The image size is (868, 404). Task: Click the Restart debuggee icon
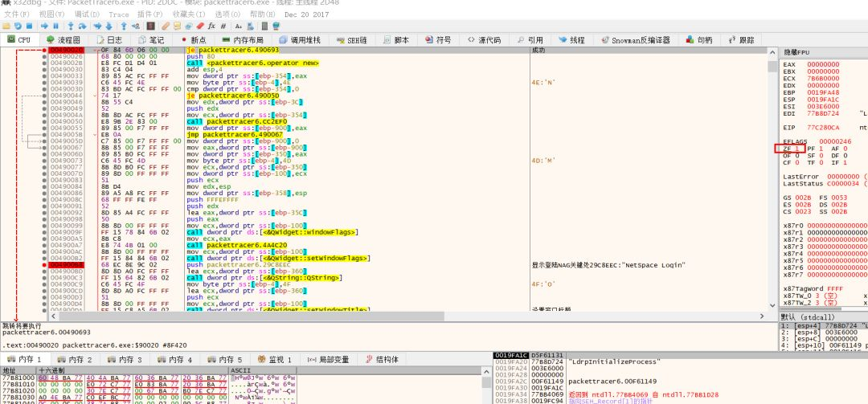[18, 26]
